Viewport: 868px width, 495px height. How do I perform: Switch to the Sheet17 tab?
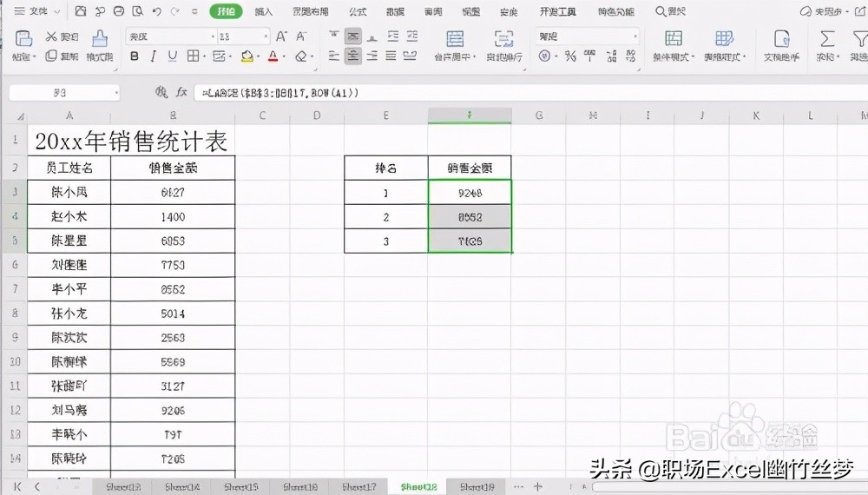point(359,486)
